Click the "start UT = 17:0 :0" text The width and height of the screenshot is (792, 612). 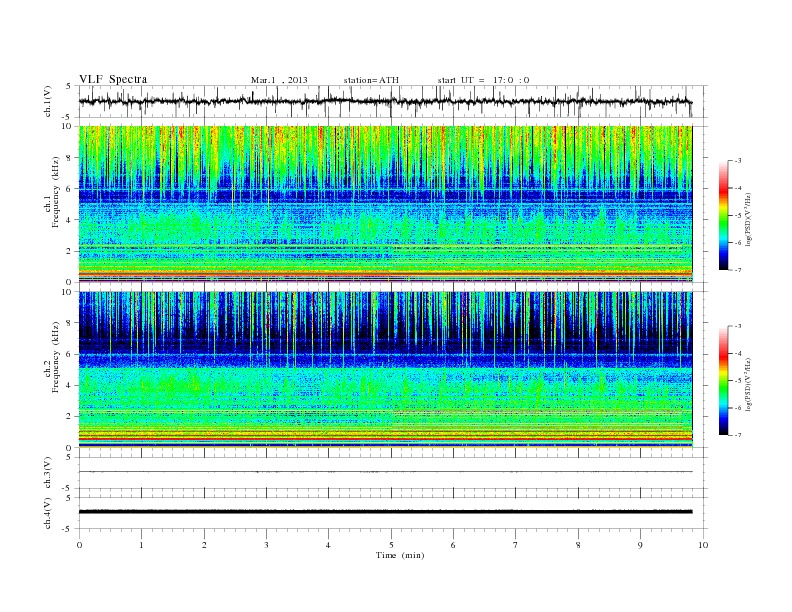[x=483, y=80]
